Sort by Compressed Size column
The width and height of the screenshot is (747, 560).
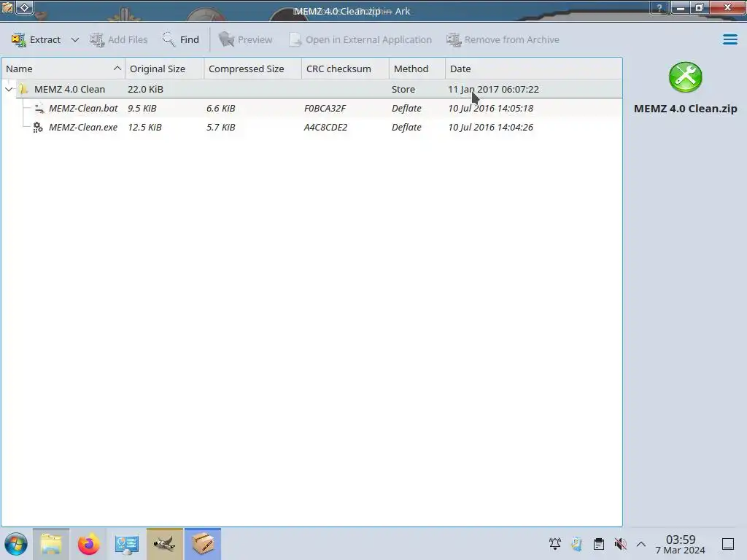coord(252,69)
